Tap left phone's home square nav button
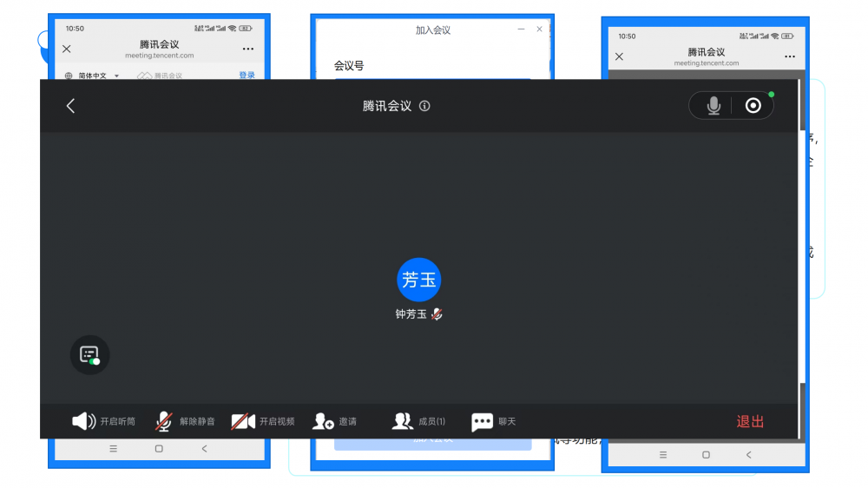The height and width of the screenshot is (488, 868). pyautogui.click(x=159, y=449)
